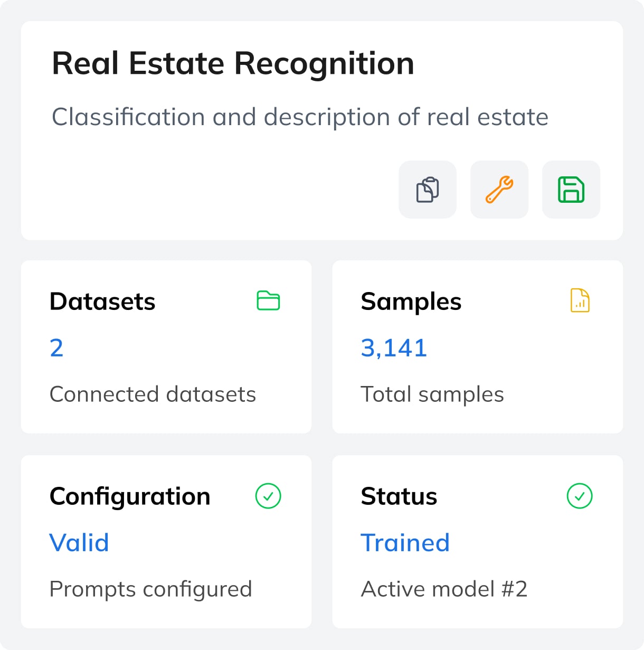Open the Samples card heading
The image size is (644, 650).
[411, 302]
